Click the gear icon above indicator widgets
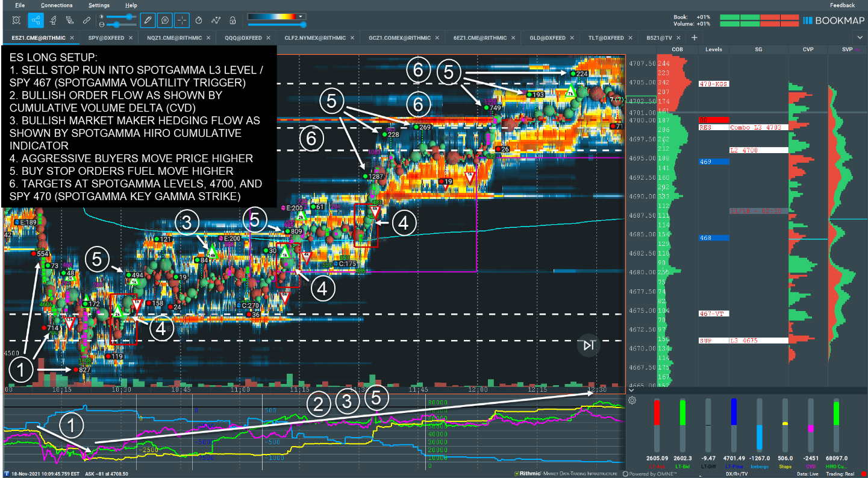 pos(632,400)
